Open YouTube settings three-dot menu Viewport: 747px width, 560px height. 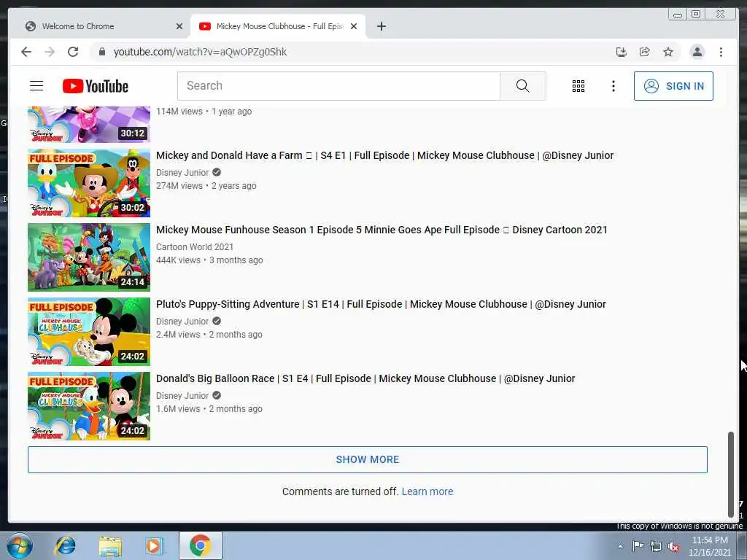click(613, 86)
